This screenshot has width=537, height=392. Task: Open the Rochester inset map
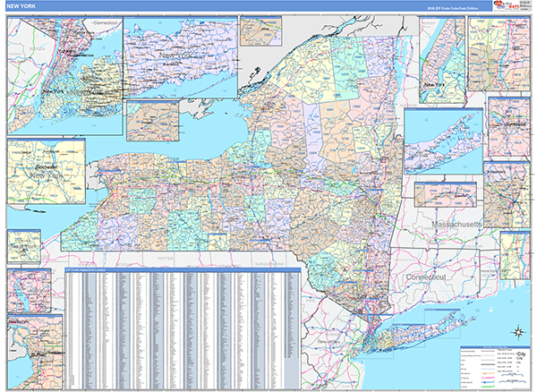(x=47, y=172)
